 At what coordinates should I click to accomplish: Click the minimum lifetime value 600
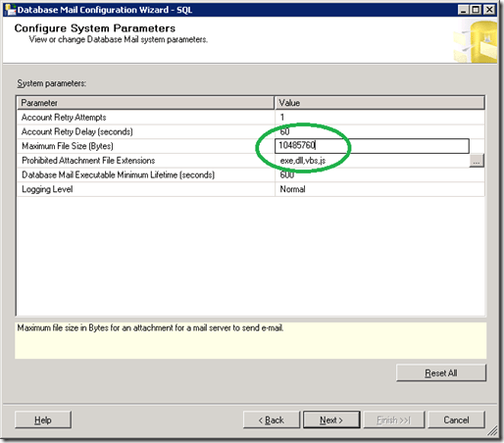287,174
